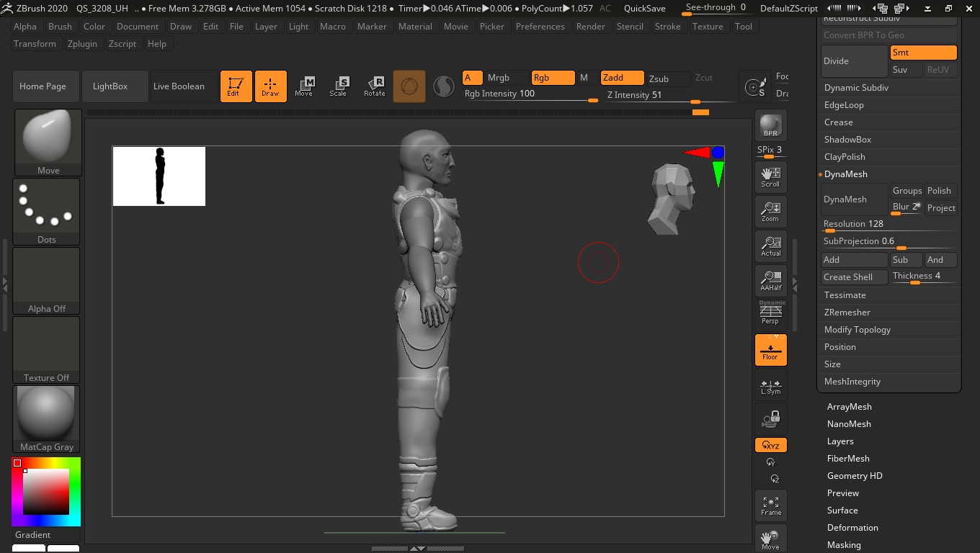This screenshot has height=553, width=980.
Task: Expand the ZRemesher section
Action: click(x=847, y=313)
